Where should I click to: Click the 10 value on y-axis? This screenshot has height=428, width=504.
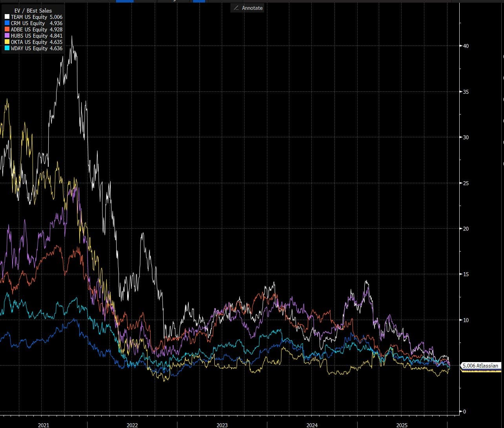click(466, 320)
